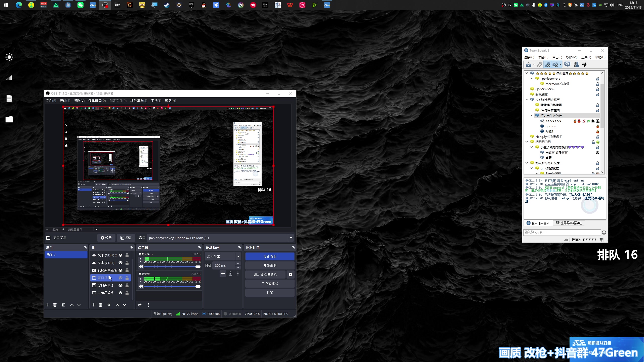Click the 滤镜 filters button

pos(126,238)
